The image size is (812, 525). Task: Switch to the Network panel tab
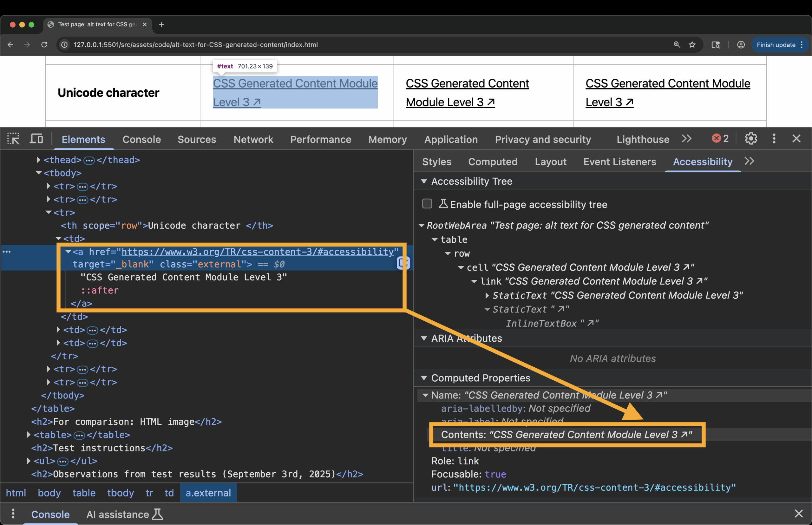(x=253, y=140)
